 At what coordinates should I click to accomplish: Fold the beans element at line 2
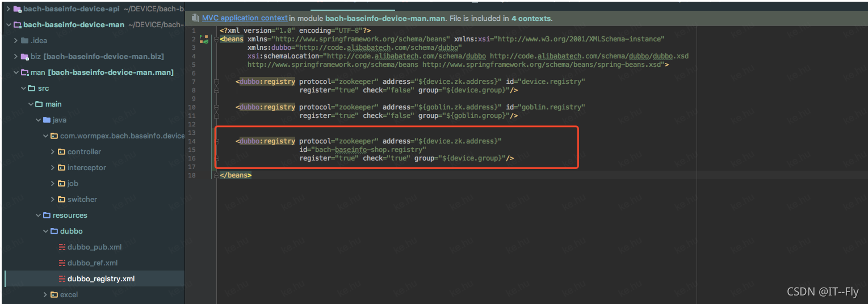tap(216, 39)
